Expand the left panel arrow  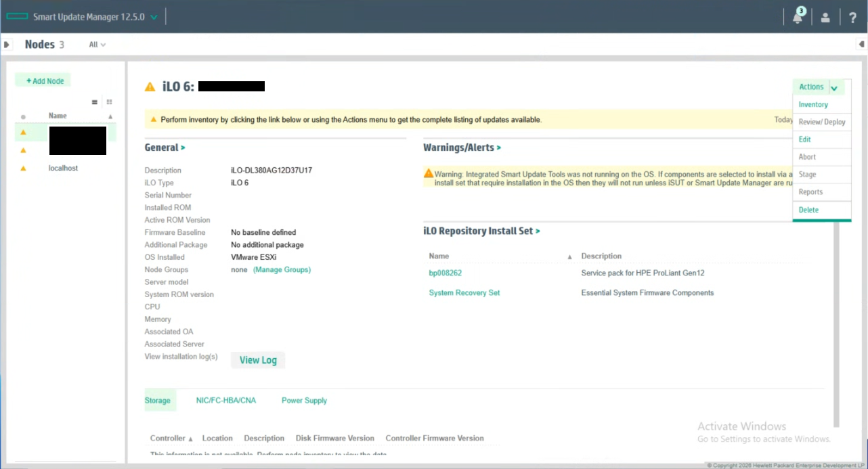[x=6, y=45]
